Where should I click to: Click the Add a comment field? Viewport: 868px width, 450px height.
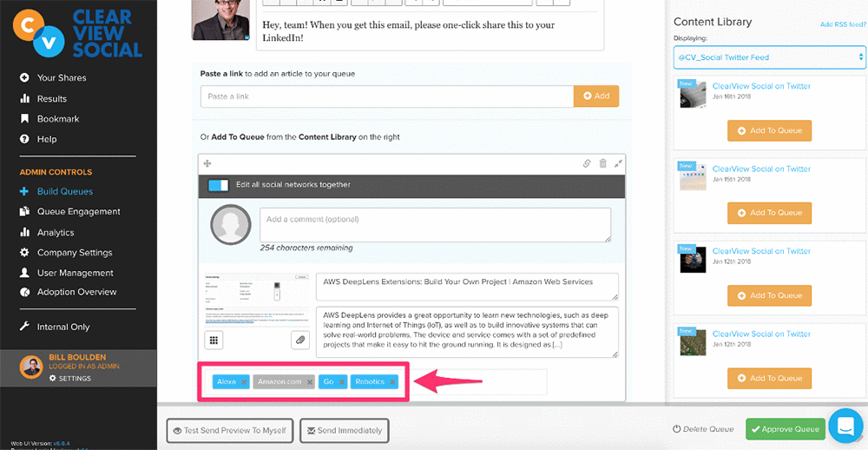pyautogui.click(x=436, y=225)
